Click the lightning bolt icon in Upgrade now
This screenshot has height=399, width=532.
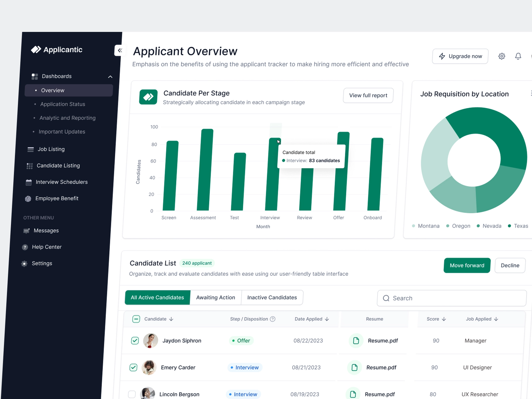click(442, 56)
